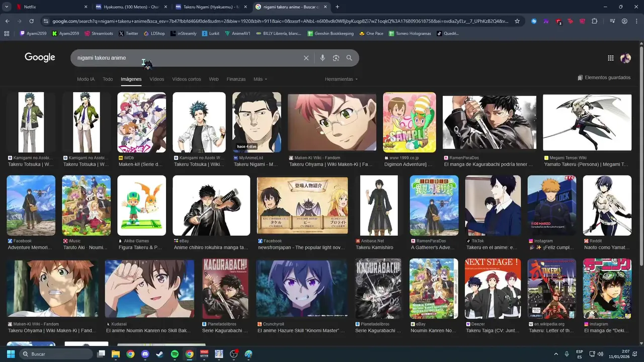Screen dimensions: 644x362
Task: Open the Chrome three-dot menu
Action: click(636, 21)
